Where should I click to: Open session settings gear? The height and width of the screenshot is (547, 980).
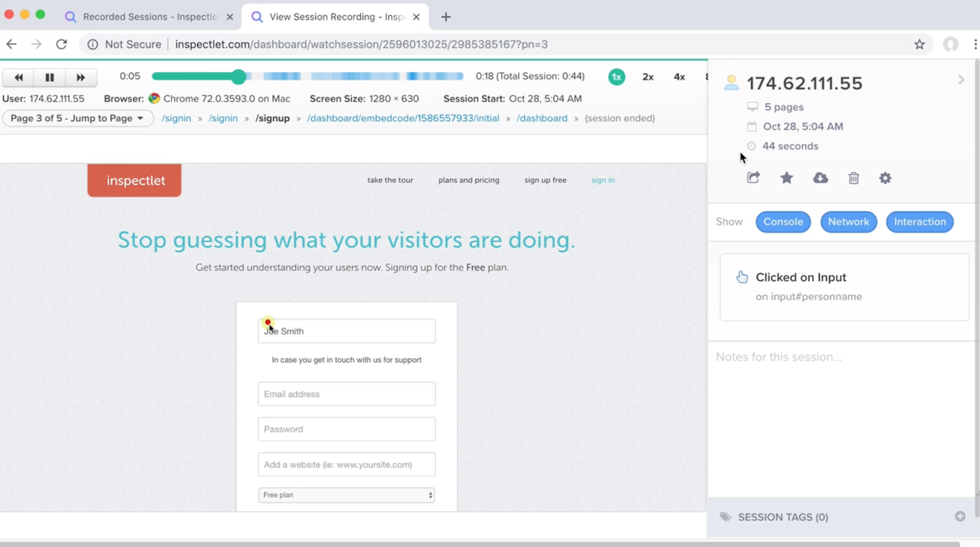point(885,178)
